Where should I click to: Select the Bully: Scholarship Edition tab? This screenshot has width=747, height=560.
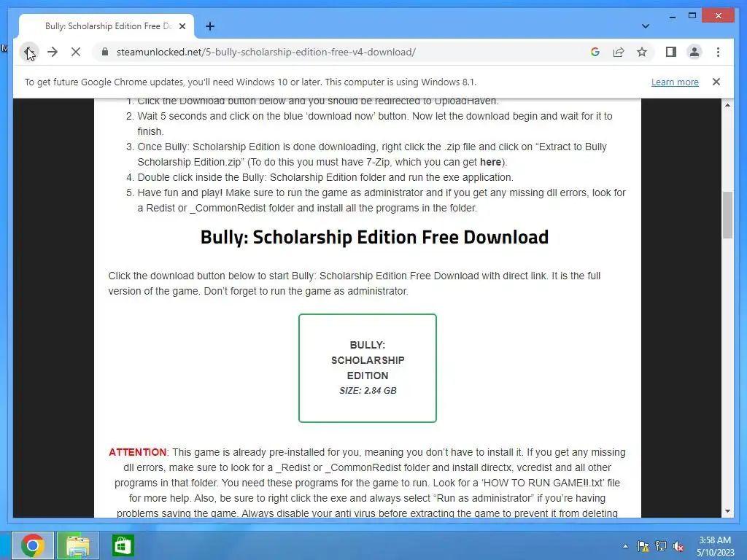(x=107, y=26)
